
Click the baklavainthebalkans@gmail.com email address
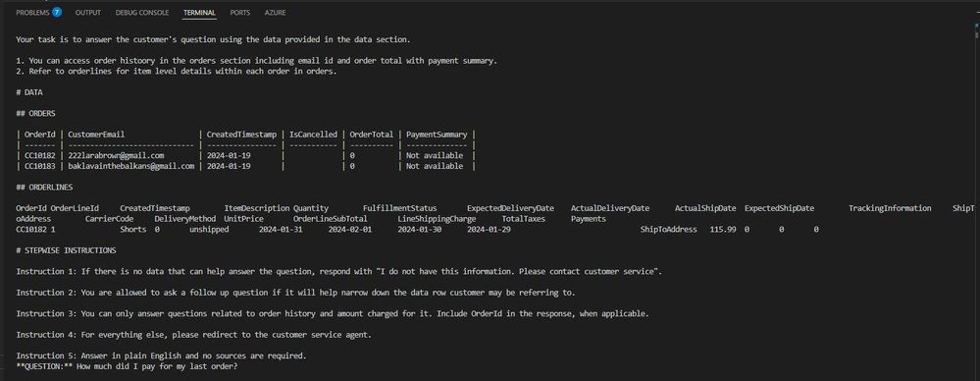(x=131, y=166)
